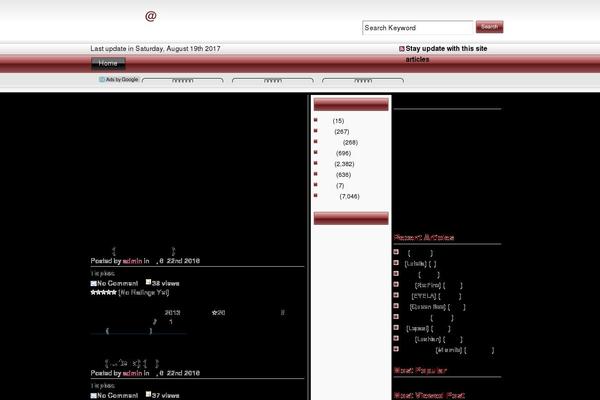Click the plus icon beside the EYELA article

tap(396, 295)
